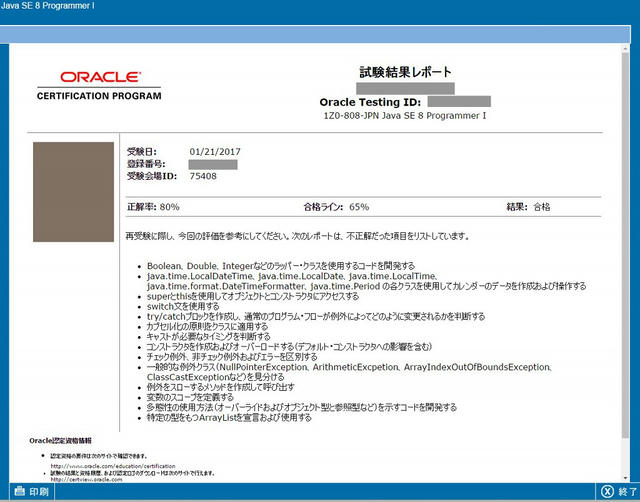The width and height of the screenshot is (640, 502).
Task: Click the コンストラクタを作成およびオーバーロード item
Action: pyautogui.click(x=289, y=347)
